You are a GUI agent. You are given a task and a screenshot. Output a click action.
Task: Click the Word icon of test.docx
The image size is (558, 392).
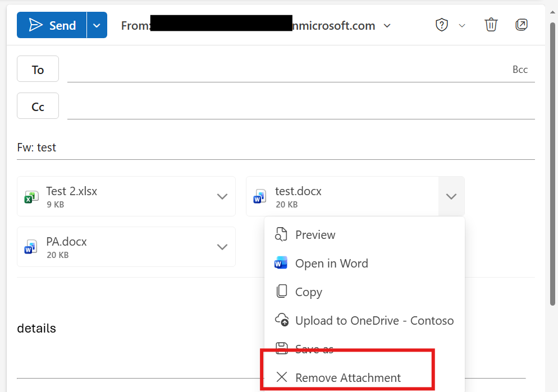click(x=260, y=197)
